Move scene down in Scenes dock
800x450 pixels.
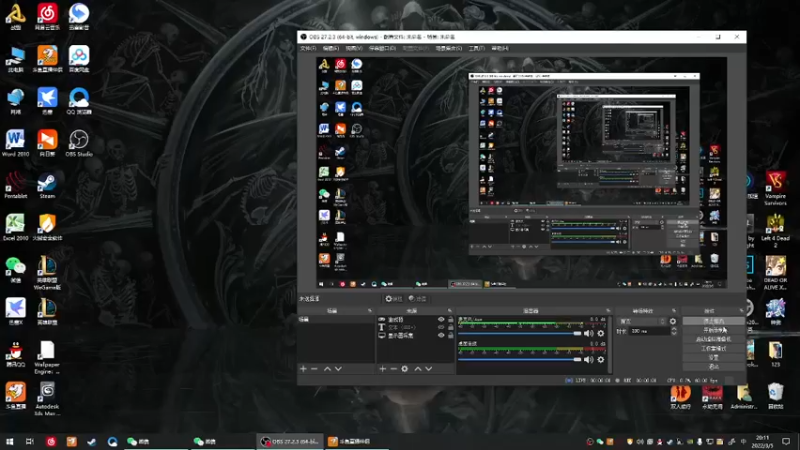pyautogui.click(x=338, y=368)
